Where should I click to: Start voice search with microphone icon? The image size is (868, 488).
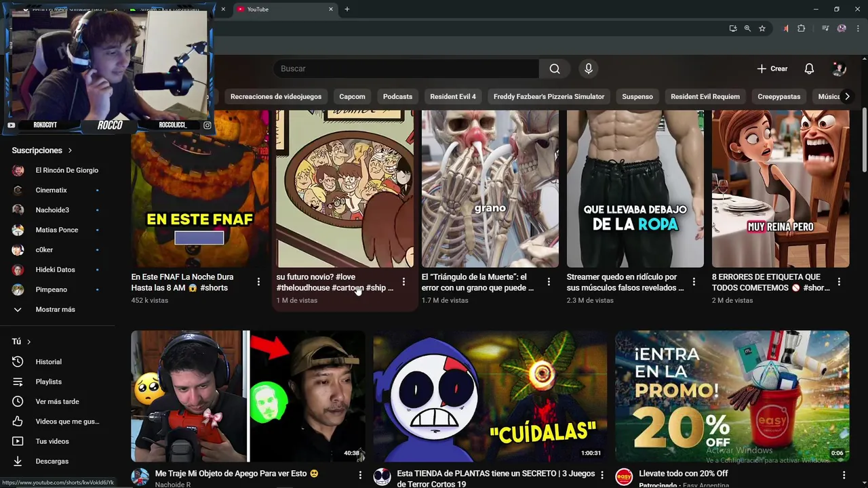coord(589,68)
